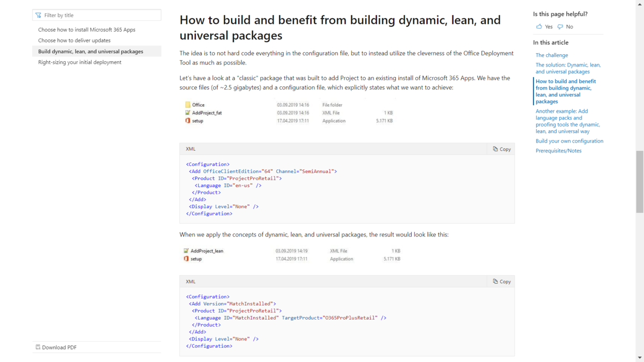Jump to Another example: Add language packs
This screenshot has width=644, height=362.
point(568,121)
